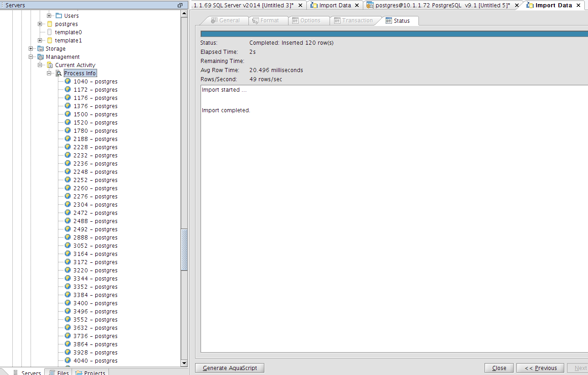Viewport: 588px width, 375px height.
Task: Expand the Storage node
Action: 31,48
